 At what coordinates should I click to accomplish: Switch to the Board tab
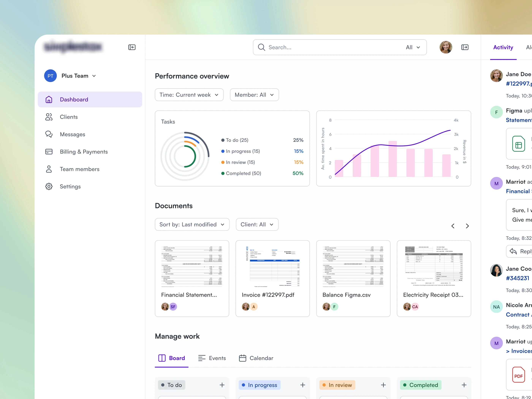coord(172,358)
